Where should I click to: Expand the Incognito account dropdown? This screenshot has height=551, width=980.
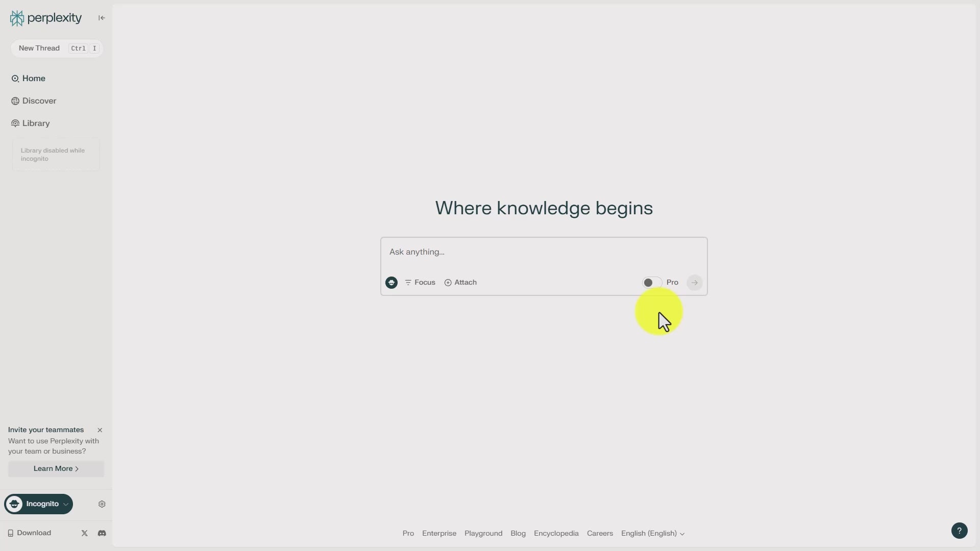(38, 504)
